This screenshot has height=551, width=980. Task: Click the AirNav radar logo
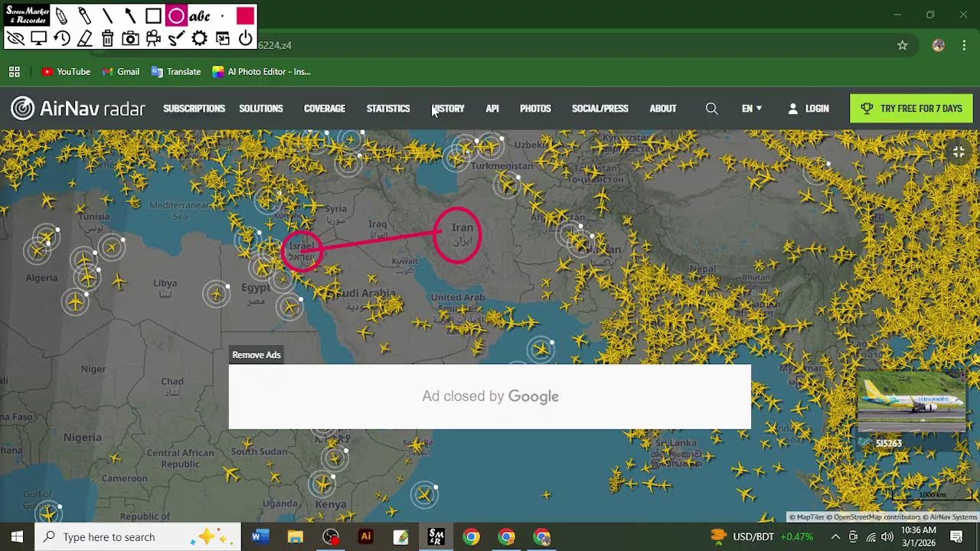[x=78, y=109]
